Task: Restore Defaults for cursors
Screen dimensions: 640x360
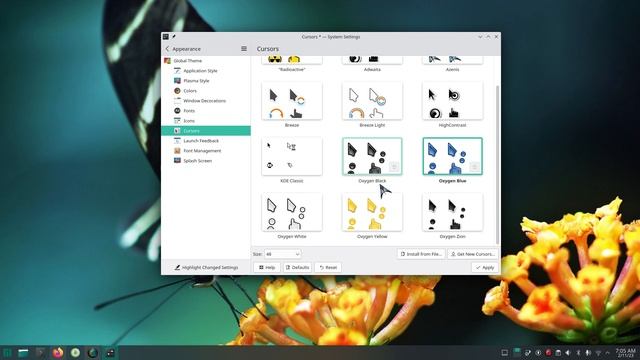Action: [297, 267]
